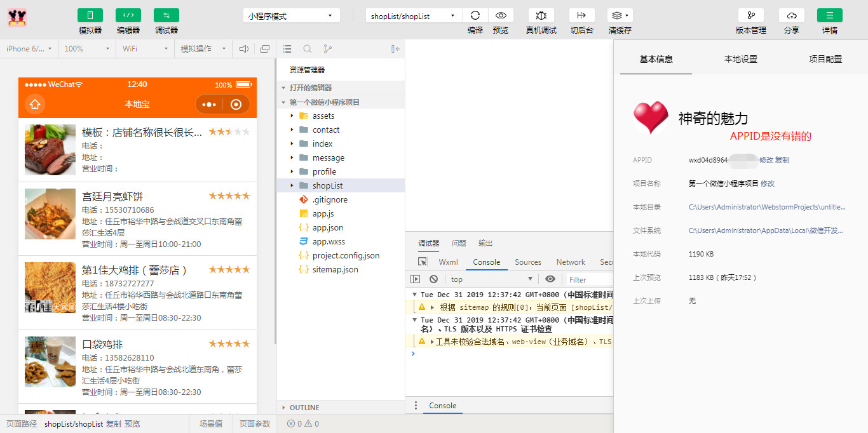Open the clear cache (清缓存) menu

click(620, 15)
